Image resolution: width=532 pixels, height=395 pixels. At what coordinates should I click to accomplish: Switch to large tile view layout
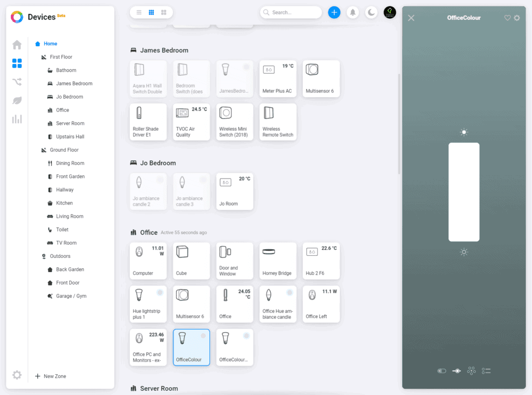164,12
